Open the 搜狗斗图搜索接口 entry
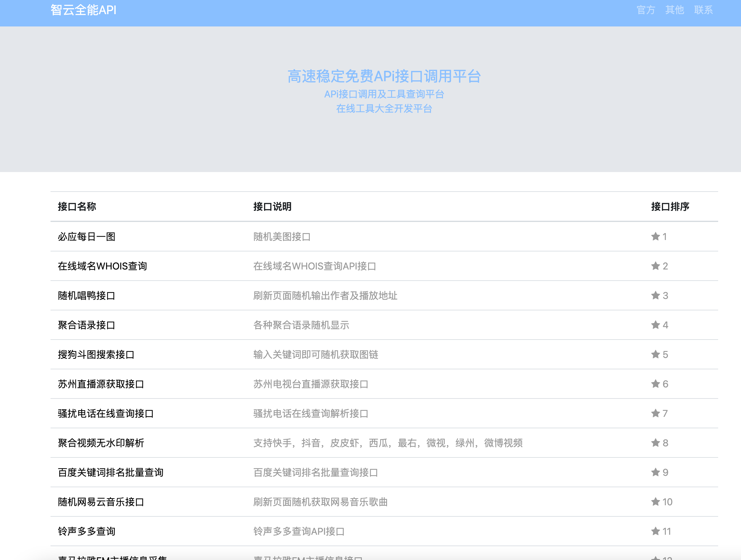This screenshot has width=741, height=560. 96,355
